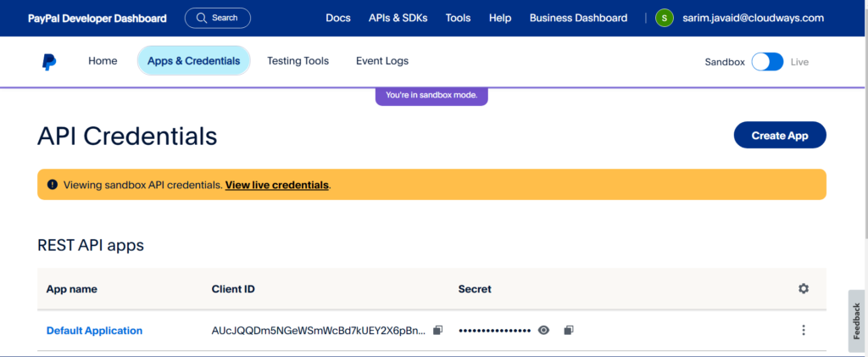Expand the Tools menu
The width and height of the screenshot is (868, 357).
click(458, 18)
